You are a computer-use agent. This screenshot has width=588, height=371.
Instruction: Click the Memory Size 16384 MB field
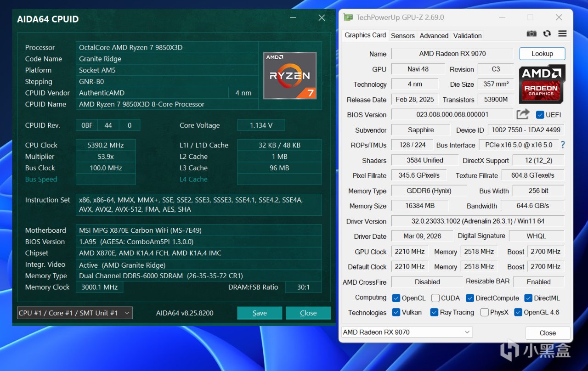(x=420, y=206)
